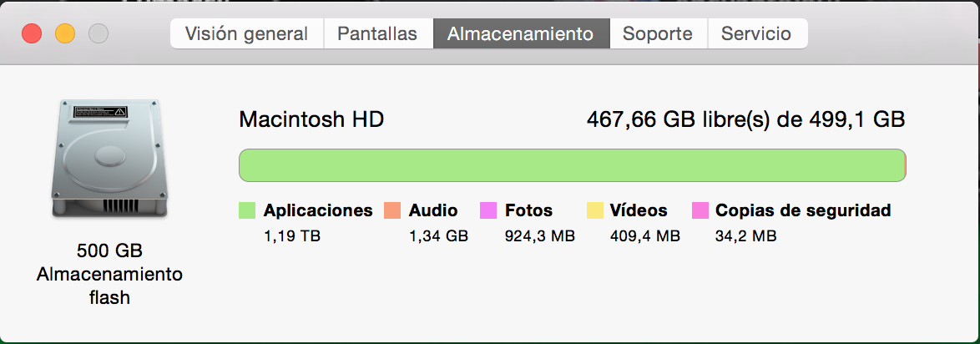Click the Aplicaciones legend label
Viewport: 980px width, 344px height.
318,210
